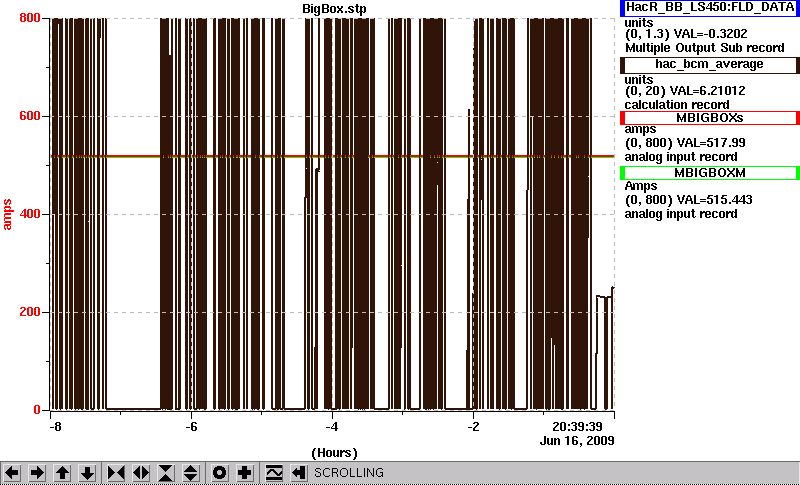The image size is (800, 485).
Task: Pan the plot left with the left arrow
Action: click(12, 473)
